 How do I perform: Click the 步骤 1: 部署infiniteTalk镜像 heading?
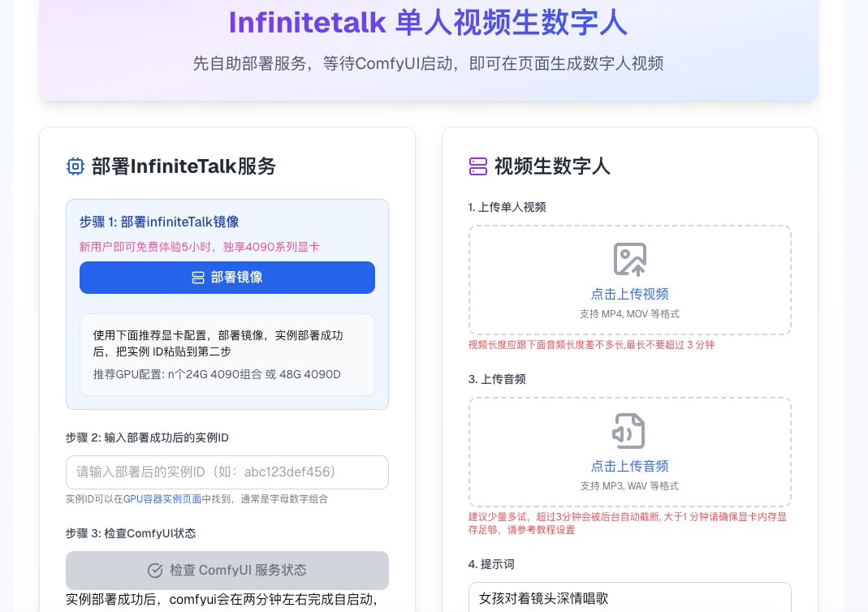click(159, 222)
